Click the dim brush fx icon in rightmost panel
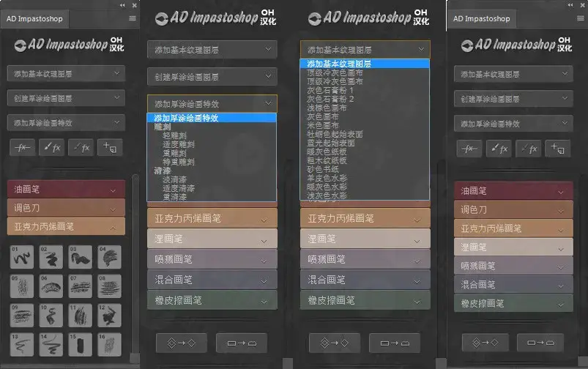 coord(528,149)
